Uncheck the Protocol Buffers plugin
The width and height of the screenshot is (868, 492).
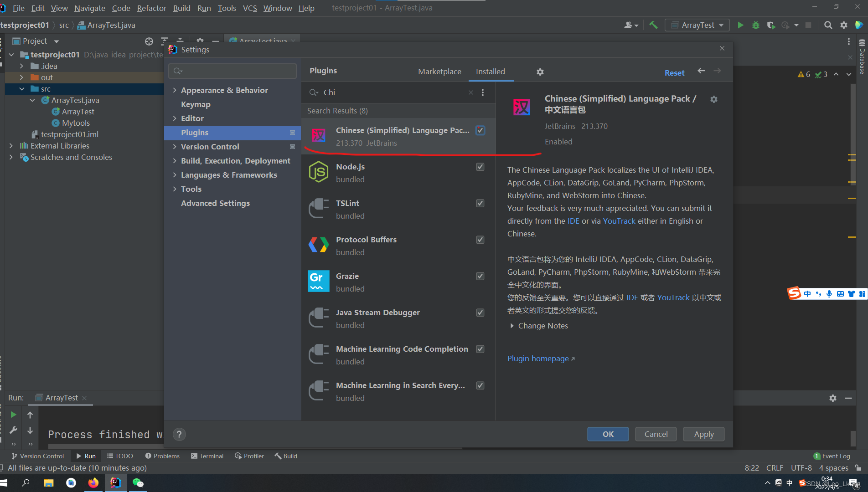(480, 240)
